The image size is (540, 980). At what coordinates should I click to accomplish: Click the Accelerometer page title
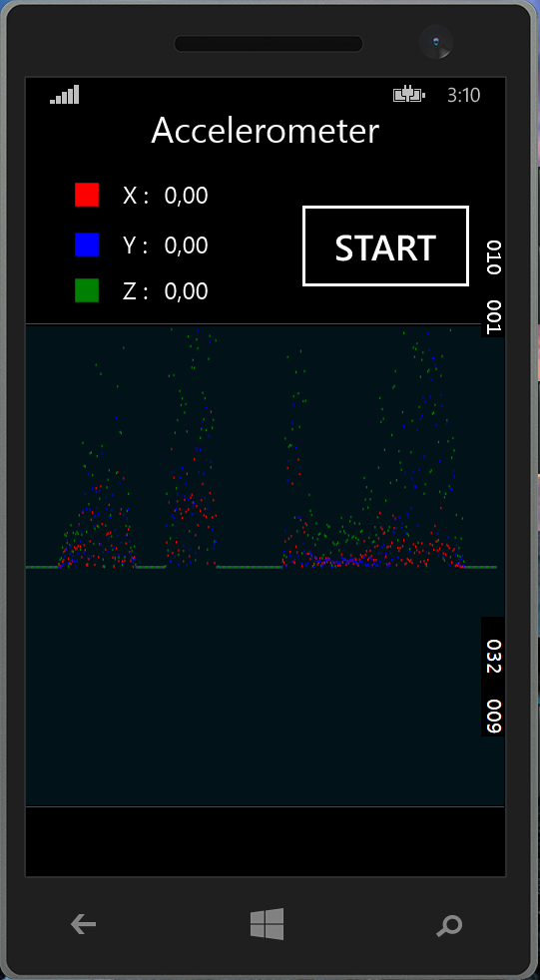point(265,132)
